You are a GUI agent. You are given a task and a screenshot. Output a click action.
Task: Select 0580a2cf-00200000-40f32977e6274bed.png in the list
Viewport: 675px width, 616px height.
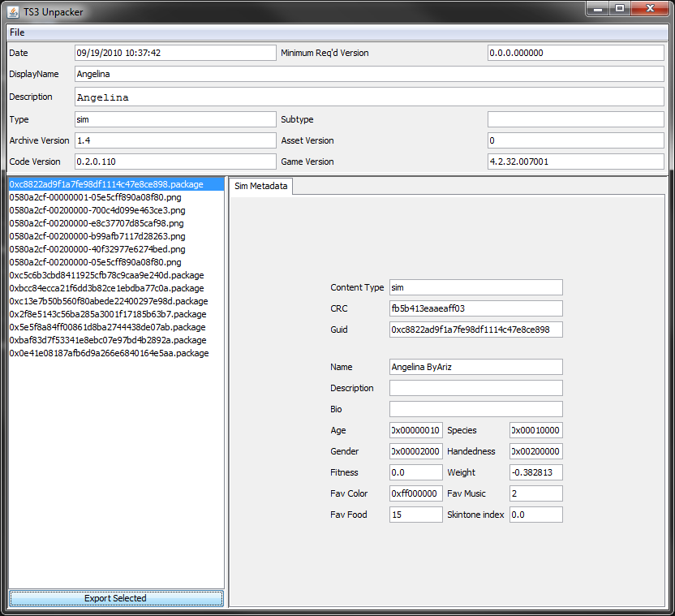(116, 249)
